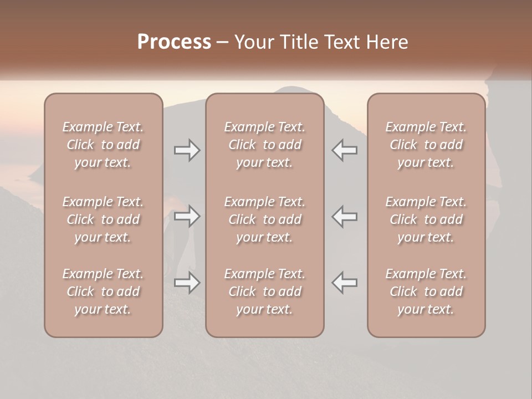This screenshot has height=399, width=532.
Task: Select top example text in right box
Action: (x=426, y=145)
